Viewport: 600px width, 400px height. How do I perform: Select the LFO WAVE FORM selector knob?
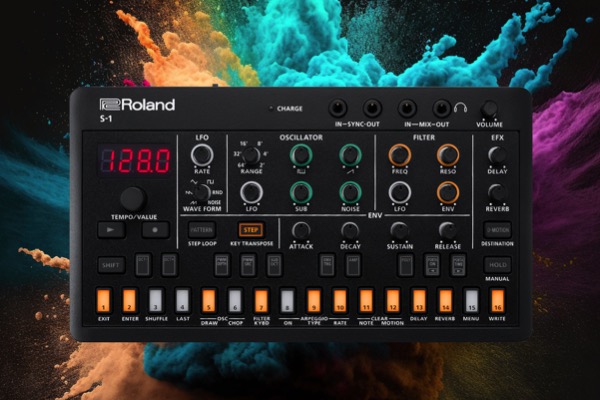point(202,192)
